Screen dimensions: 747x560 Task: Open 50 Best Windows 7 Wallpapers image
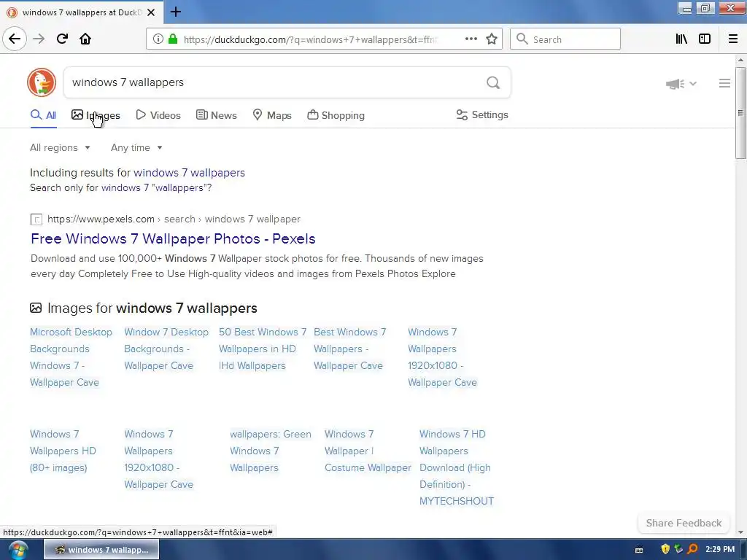[x=263, y=349]
